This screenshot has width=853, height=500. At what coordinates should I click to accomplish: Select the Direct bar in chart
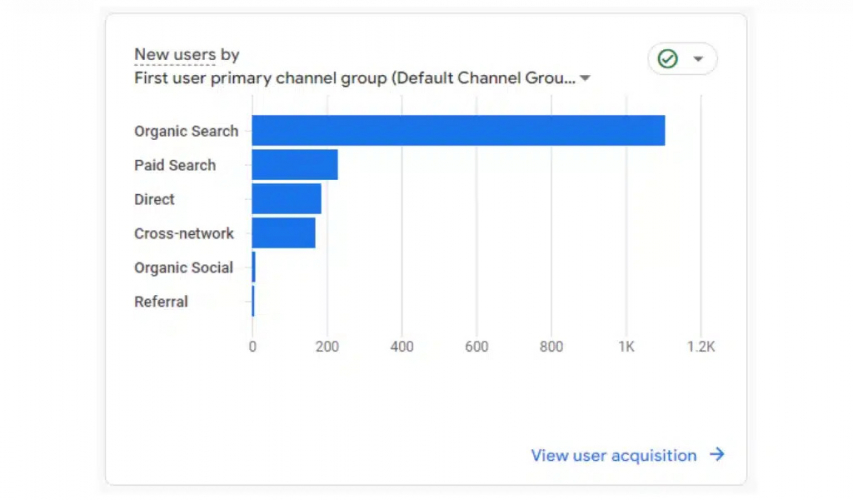pos(287,199)
